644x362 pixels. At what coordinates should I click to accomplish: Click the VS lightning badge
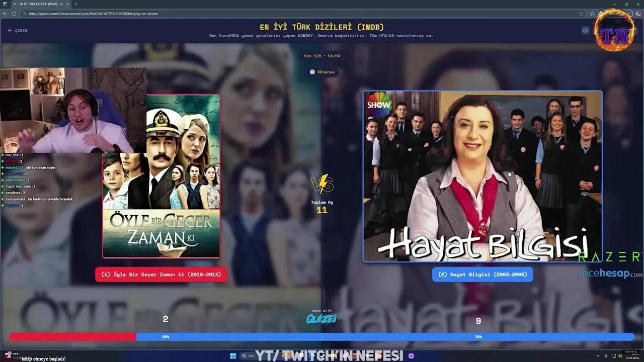[322, 184]
